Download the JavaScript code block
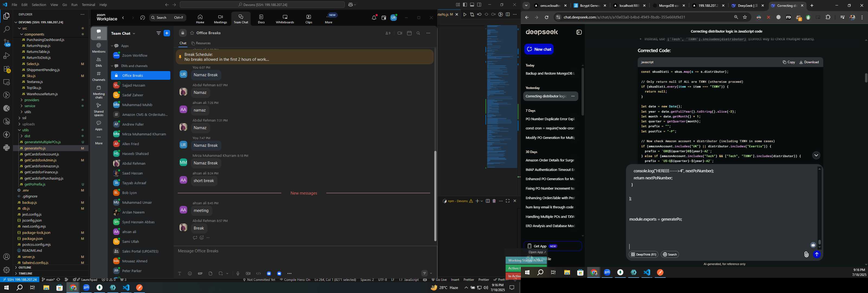 click(x=809, y=62)
